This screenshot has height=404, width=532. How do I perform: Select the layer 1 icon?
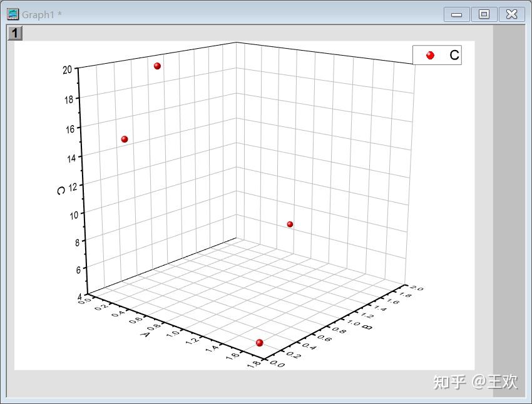click(x=15, y=34)
